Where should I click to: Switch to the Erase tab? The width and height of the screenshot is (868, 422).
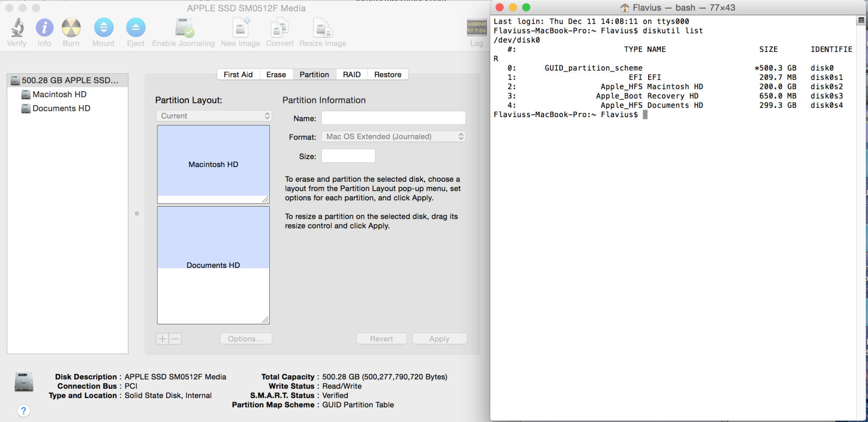pyautogui.click(x=276, y=75)
